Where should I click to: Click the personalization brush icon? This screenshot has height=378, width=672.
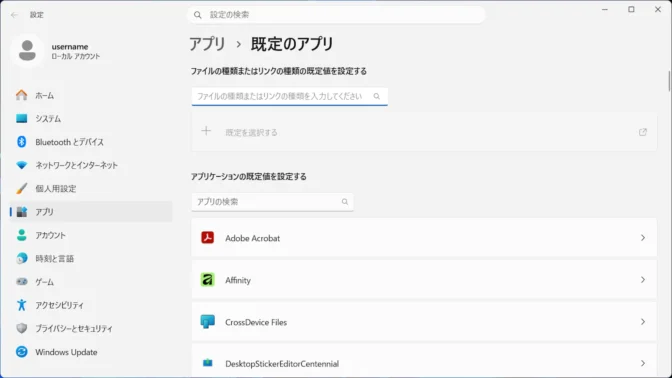pos(21,189)
